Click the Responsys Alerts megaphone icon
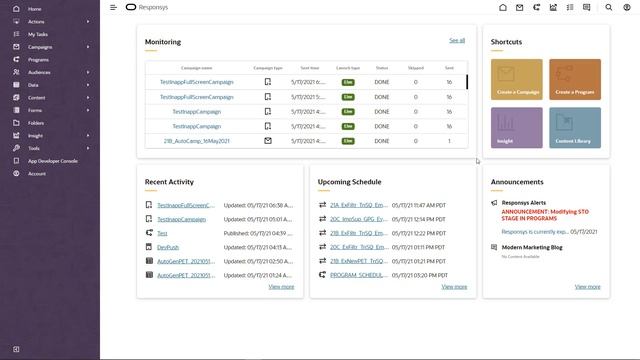 tap(494, 202)
